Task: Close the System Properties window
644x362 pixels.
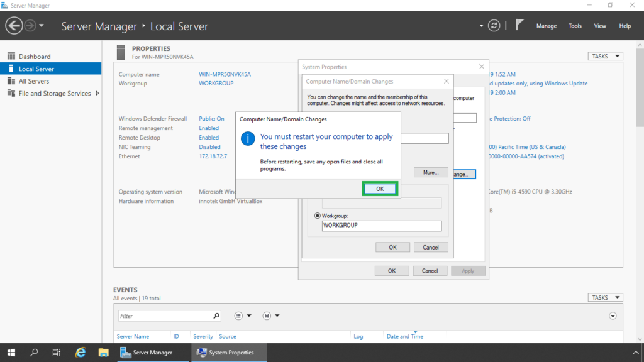Action: 481,67
